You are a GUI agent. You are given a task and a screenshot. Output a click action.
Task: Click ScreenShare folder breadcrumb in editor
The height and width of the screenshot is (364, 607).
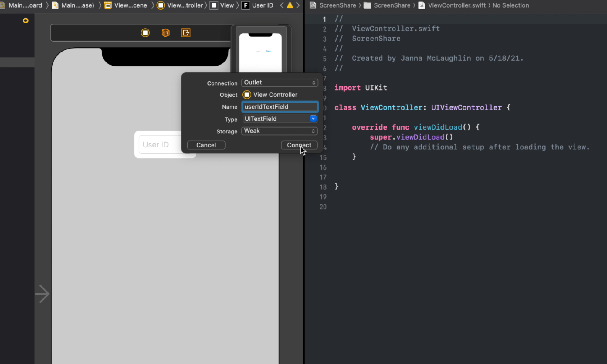(392, 5)
